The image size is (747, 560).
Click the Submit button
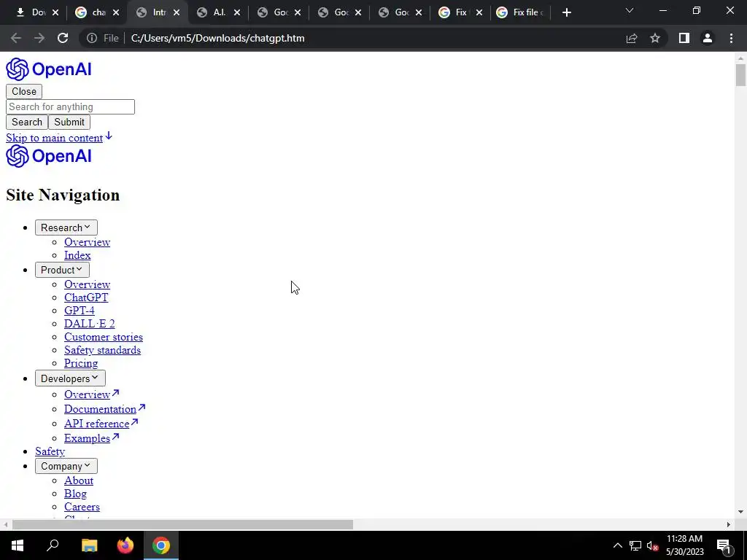point(69,122)
